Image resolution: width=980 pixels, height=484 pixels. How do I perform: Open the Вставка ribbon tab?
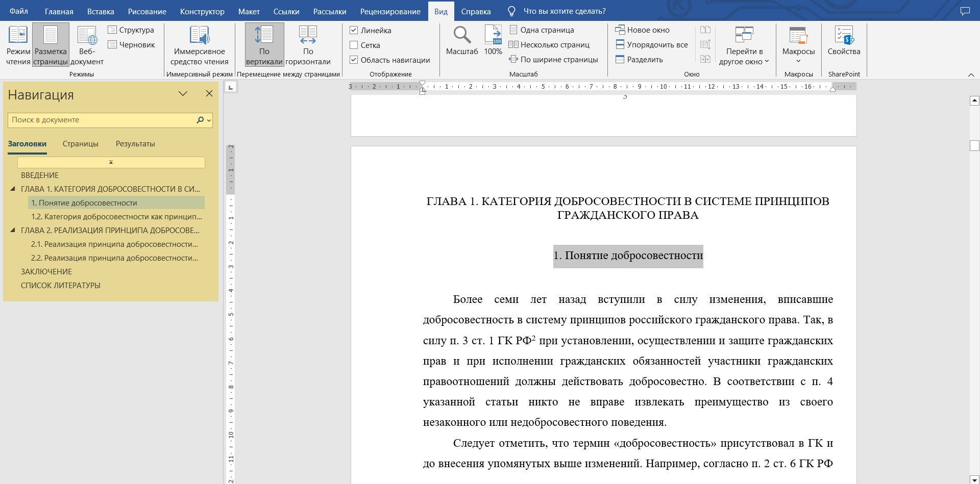(101, 11)
